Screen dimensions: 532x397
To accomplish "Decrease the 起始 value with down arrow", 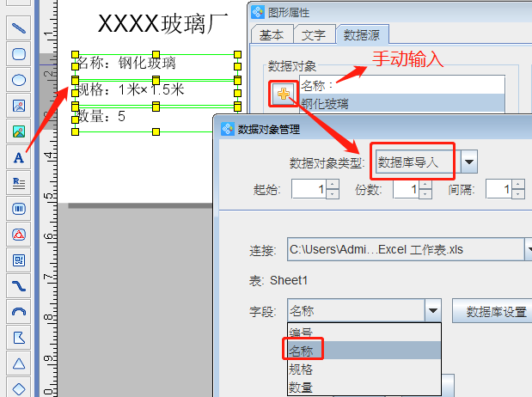I will pos(333,193).
